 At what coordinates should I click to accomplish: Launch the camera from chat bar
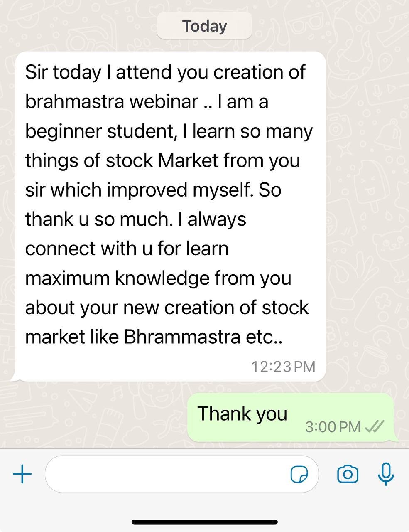[348, 474]
